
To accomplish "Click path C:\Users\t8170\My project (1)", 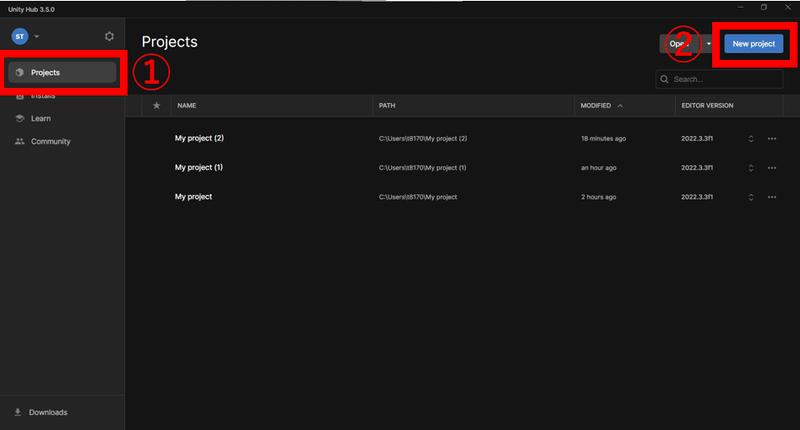I will [x=422, y=168].
